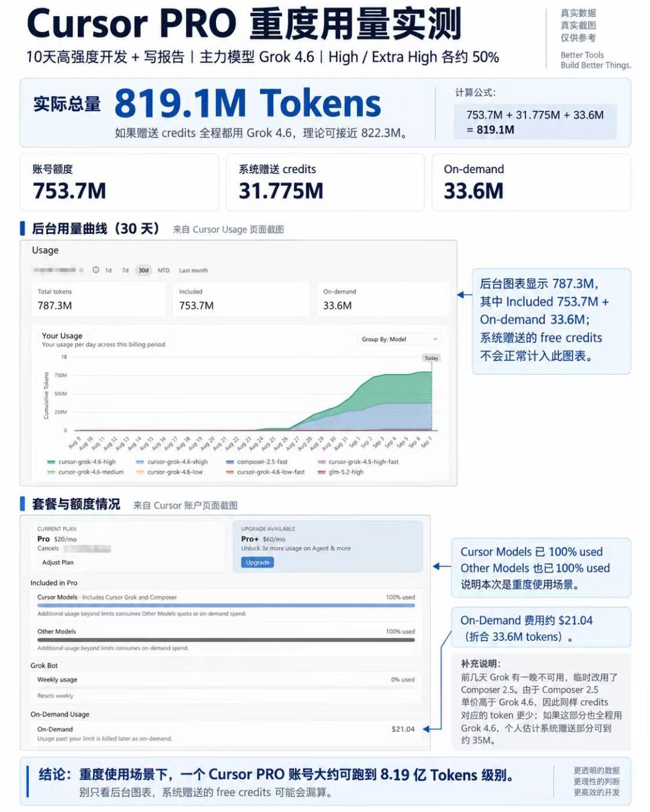Click the "Your Usage" chart heading
Screen dimensions: 650x812
[62, 336]
